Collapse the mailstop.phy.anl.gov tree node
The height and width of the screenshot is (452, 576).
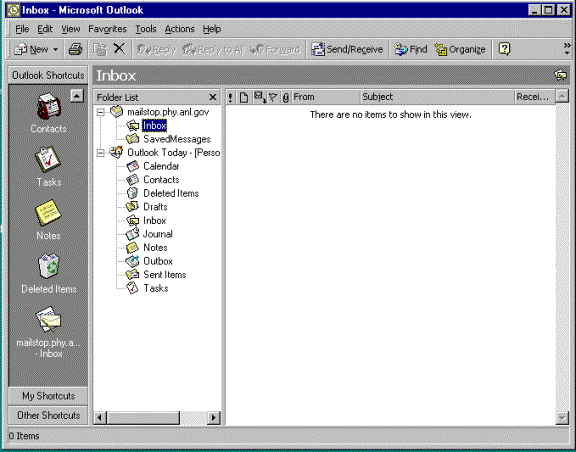[x=101, y=112]
